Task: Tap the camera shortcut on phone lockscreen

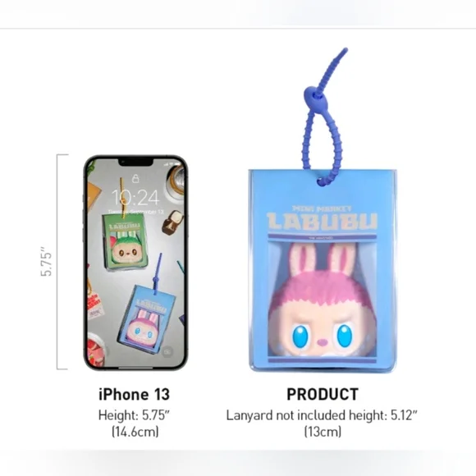Action: pos(167,352)
